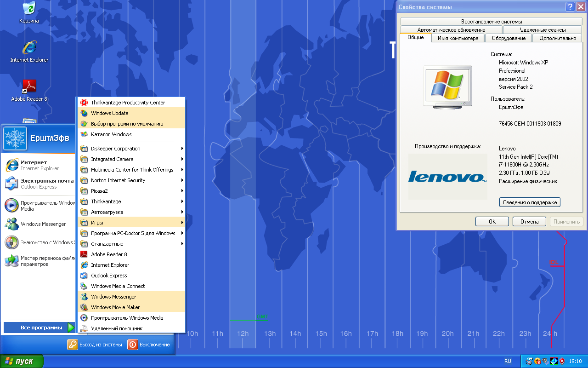588x368 pixels.
Task: Click the help question mark in title bar
Action: click(570, 7)
